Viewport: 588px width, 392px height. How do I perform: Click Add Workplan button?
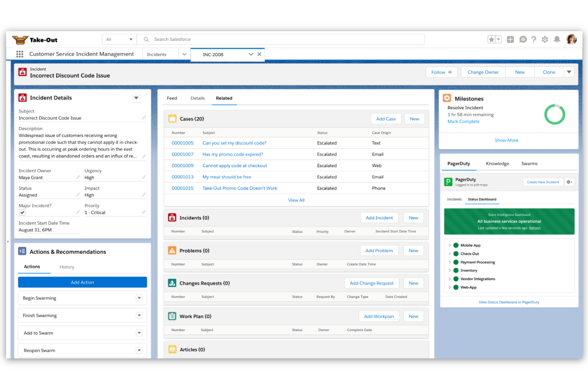pos(379,317)
